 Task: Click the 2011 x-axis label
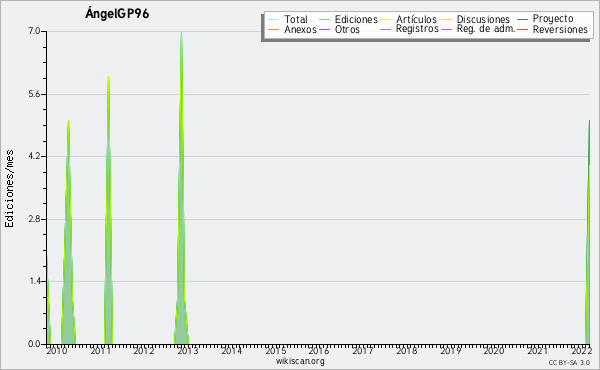(x=100, y=351)
